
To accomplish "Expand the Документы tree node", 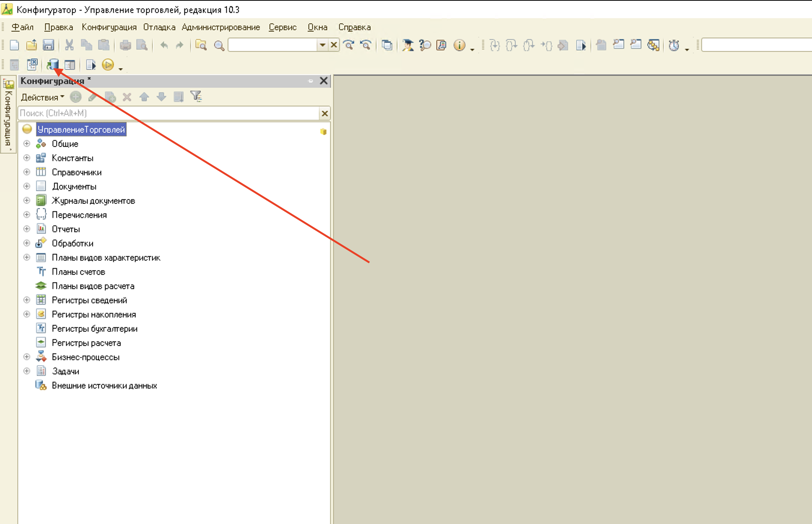I will pyautogui.click(x=27, y=186).
